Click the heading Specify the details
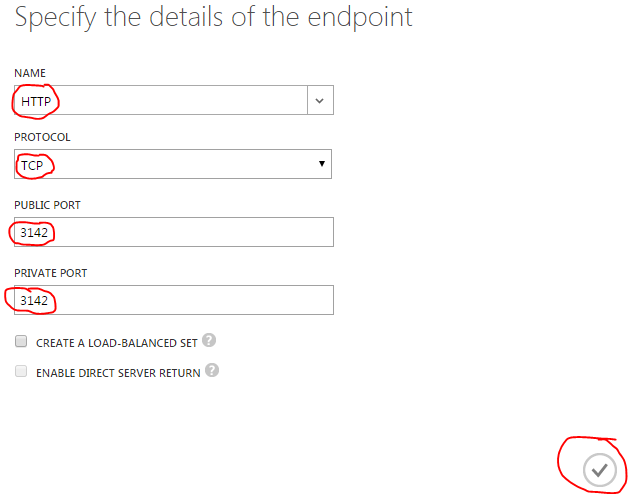The width and height of the screenshot is (634, 504). click(213, 17)
